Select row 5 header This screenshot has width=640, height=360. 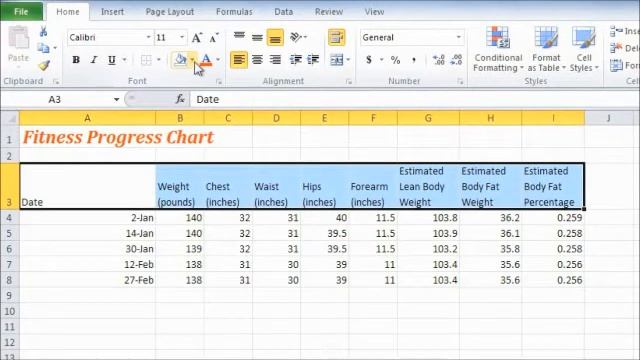point(9,233)
